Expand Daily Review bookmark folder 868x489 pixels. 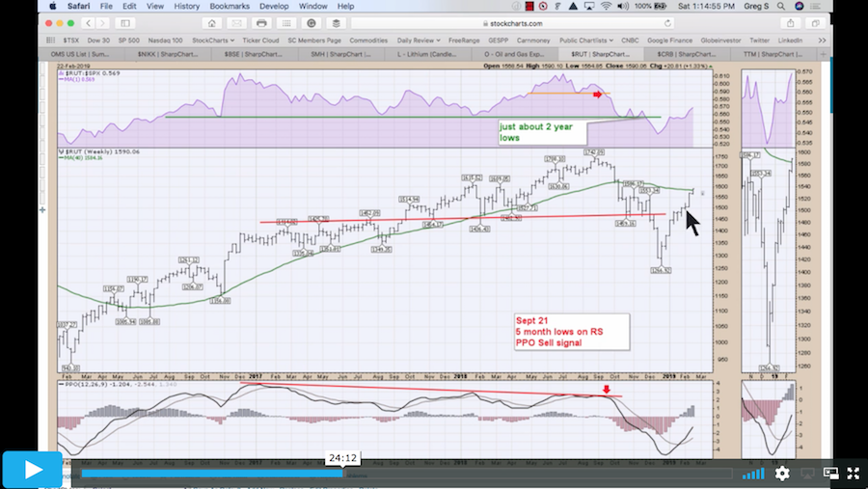coord(419,41)
